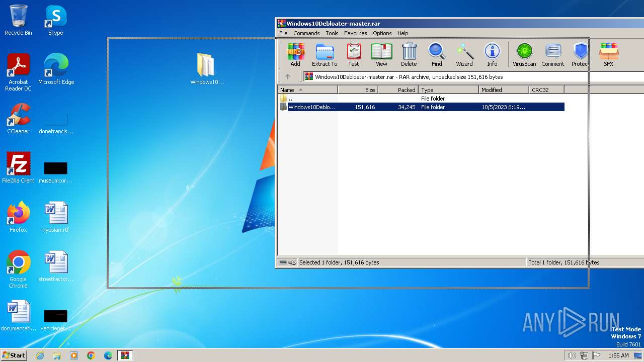This screenshot has width=644, height=362.
Task: Click the 1:55 AM taskbar clock
Action: pyautogui.click(x=618, y=355)
